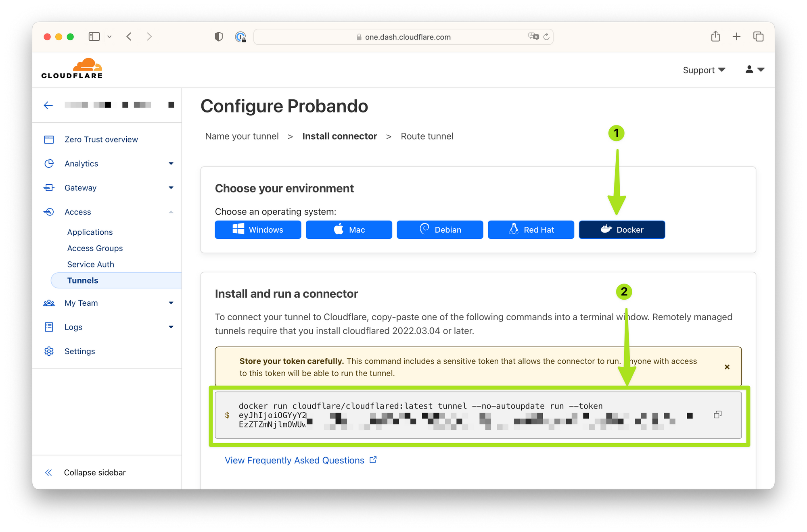Click Collapse sidebar label
This screenshot has width=807, height=532.
(95, 473)
